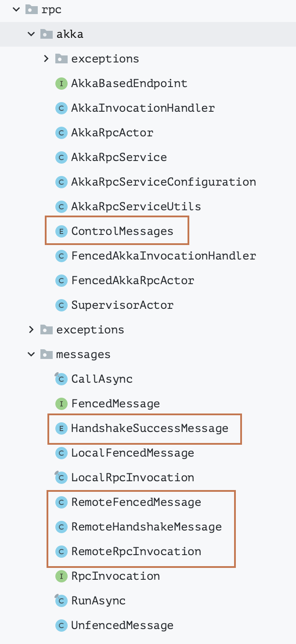Click the messages folder icon
The height and width of the screenshot is (644, 296).
point(46,354)
